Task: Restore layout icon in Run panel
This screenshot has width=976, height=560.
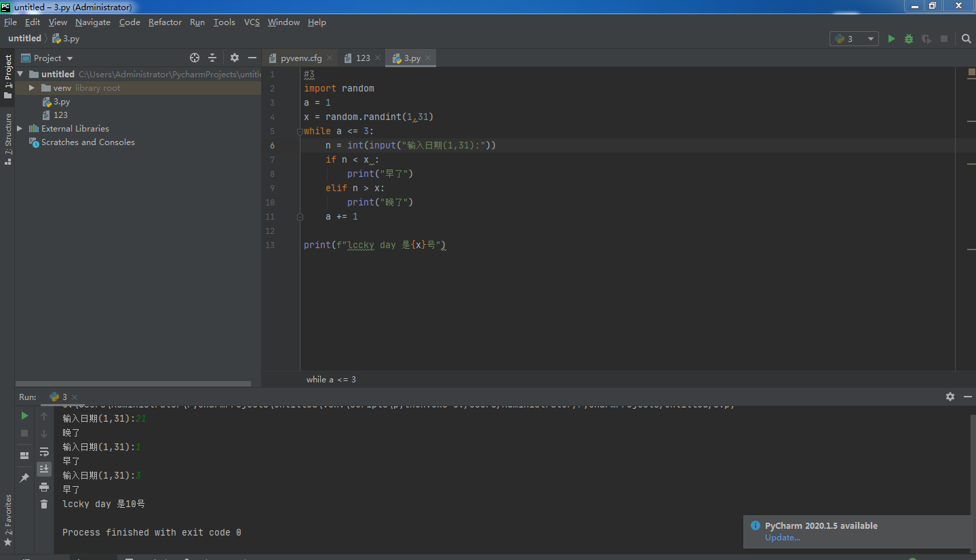Action: pyautogui.click(x=24, y=456)
